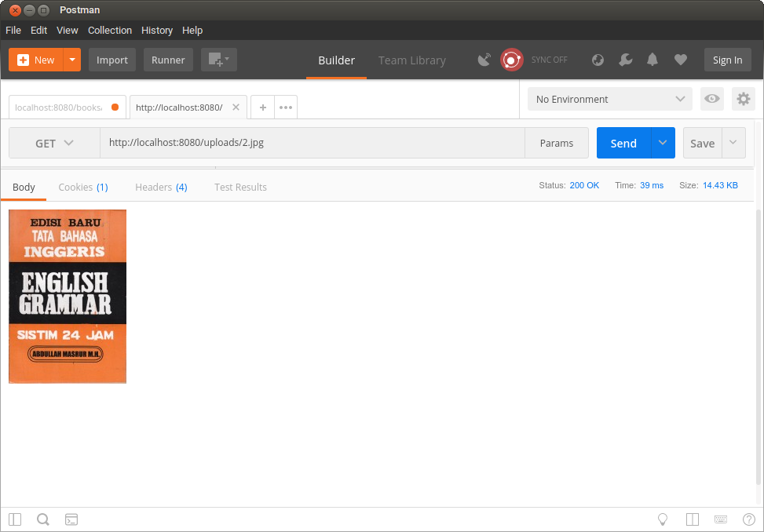Click the red Postman sync icon
The image size is (764, 532).
pyautogui.click(x=511, y=60)
